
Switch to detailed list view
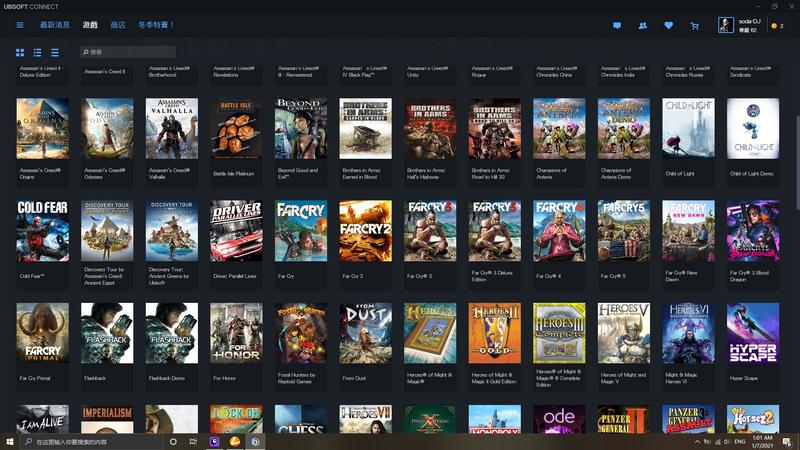[37, 52]
